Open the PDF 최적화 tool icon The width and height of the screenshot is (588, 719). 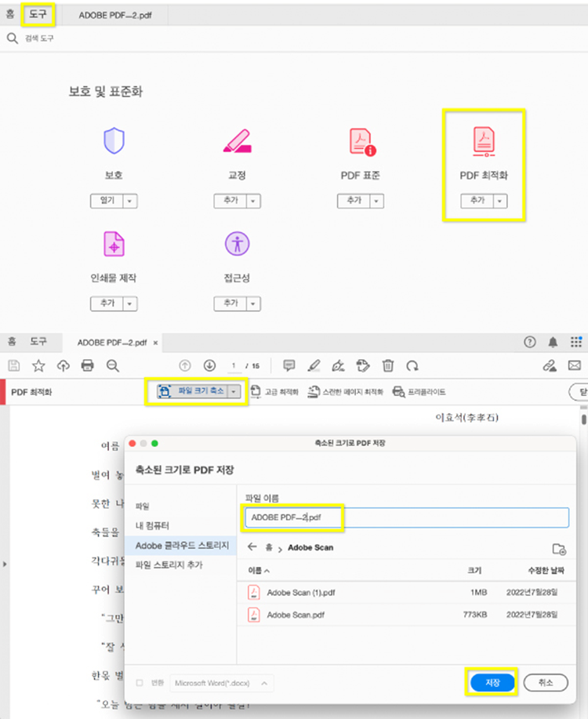point(484,142)
